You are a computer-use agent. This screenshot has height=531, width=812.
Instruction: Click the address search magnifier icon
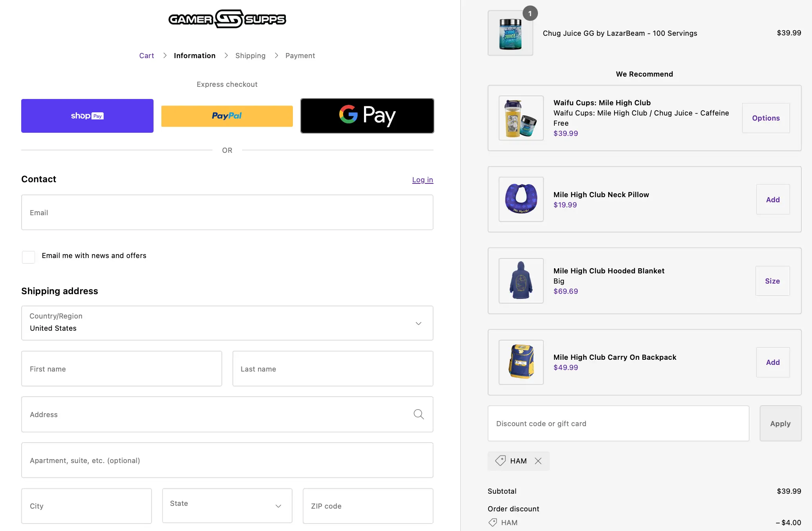point(419,414)
